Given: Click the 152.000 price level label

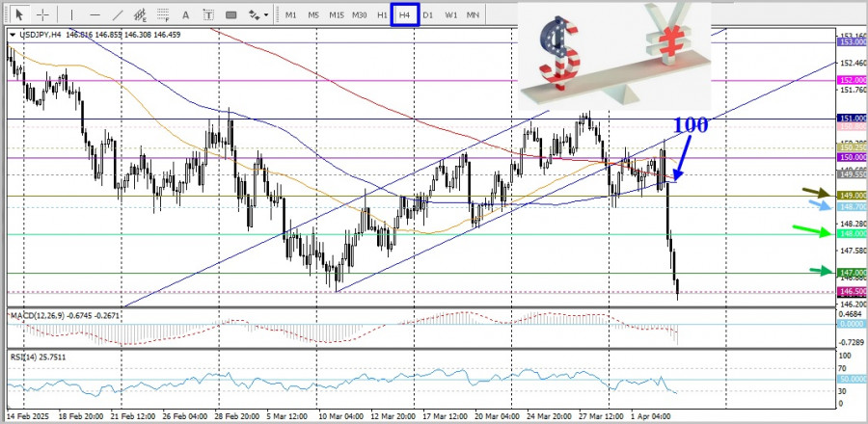Looking at the screenshot, I should pos(853,80).
